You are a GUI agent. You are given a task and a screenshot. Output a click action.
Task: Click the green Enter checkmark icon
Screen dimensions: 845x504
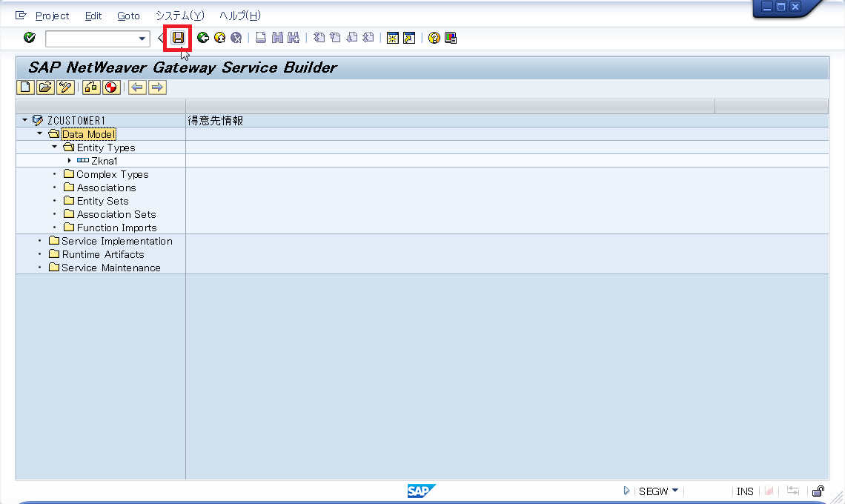[30, 38]
